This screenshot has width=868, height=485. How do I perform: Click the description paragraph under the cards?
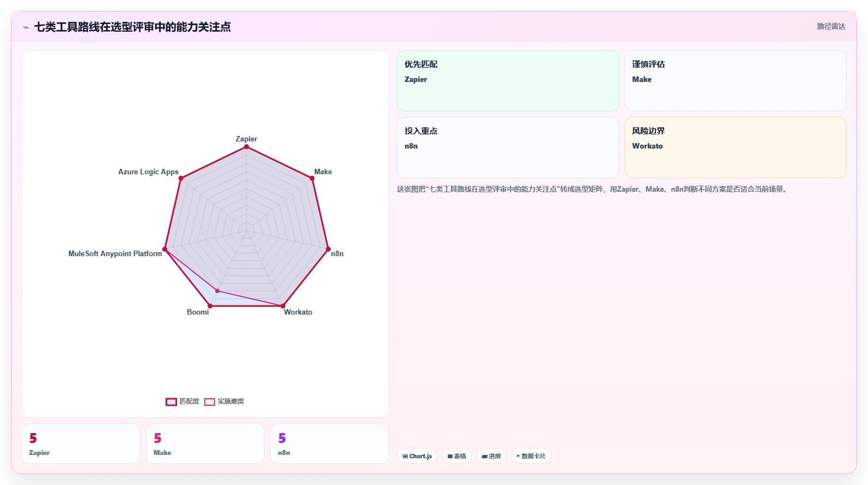[593, 189]
